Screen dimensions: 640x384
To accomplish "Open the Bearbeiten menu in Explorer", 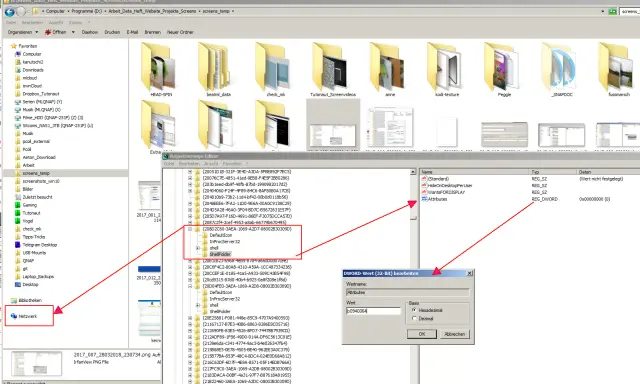I will [32, 22].
